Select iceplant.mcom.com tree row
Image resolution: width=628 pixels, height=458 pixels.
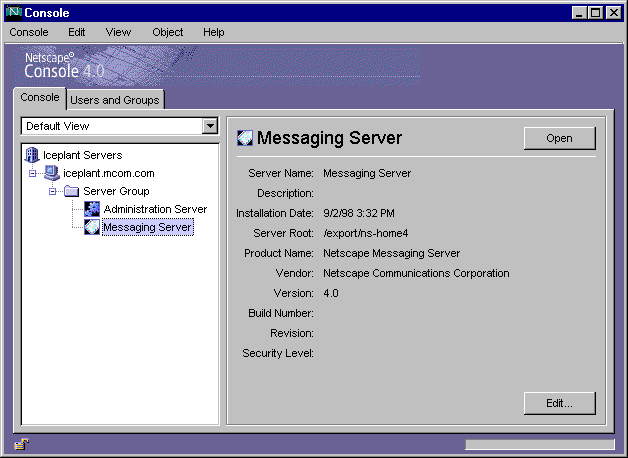(109, 173)
